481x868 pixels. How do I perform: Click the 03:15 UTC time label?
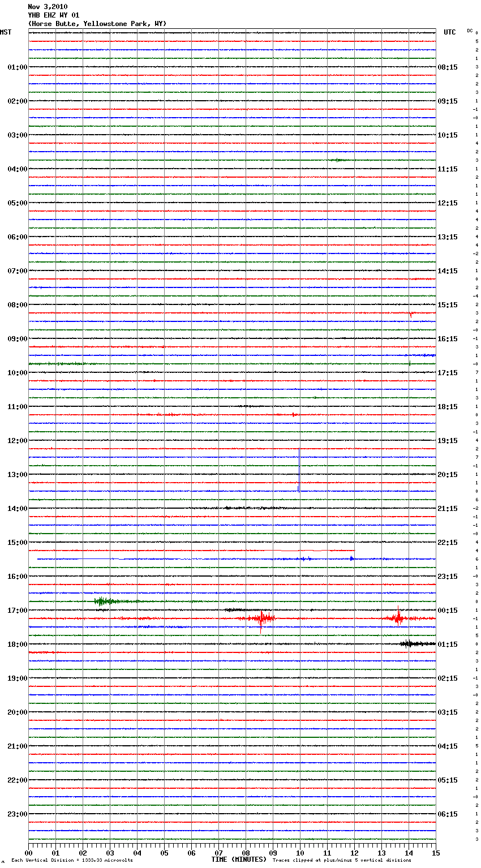448,712
